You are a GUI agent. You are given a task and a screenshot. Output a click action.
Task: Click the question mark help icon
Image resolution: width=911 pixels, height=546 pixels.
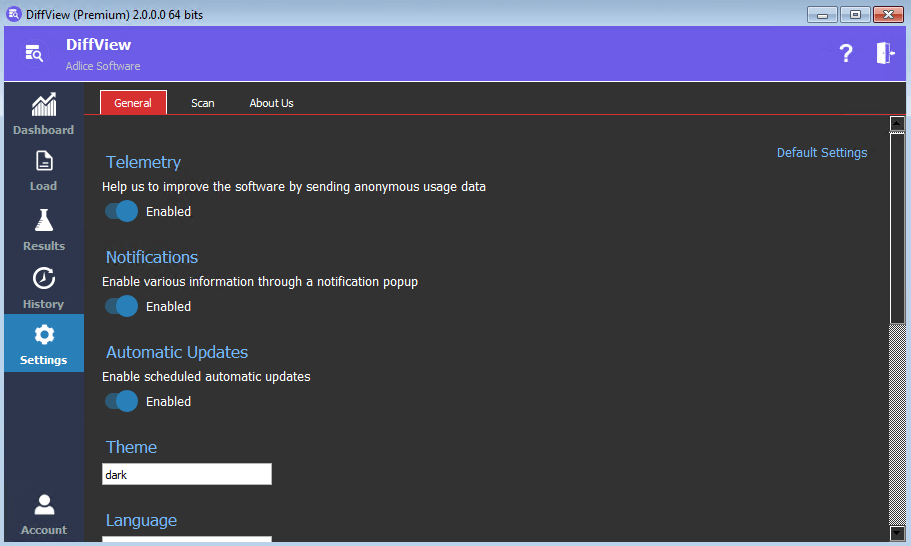pos(846,54)
